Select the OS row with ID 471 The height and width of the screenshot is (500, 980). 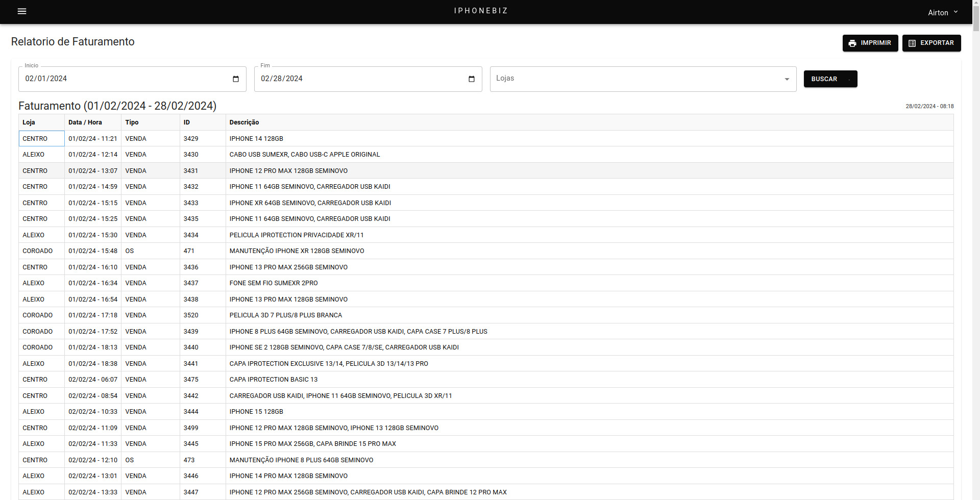pyautogui.click(x=189, y=251)
